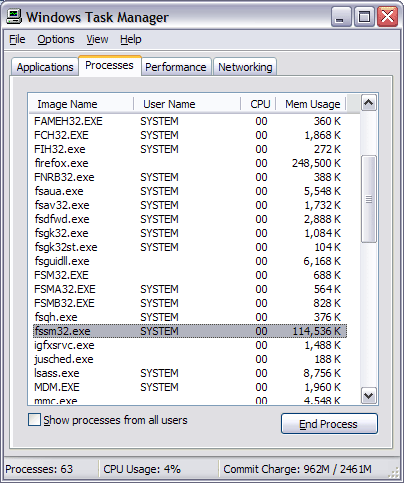
Task: Select the jusched.exe process
Action: point(190,359)
